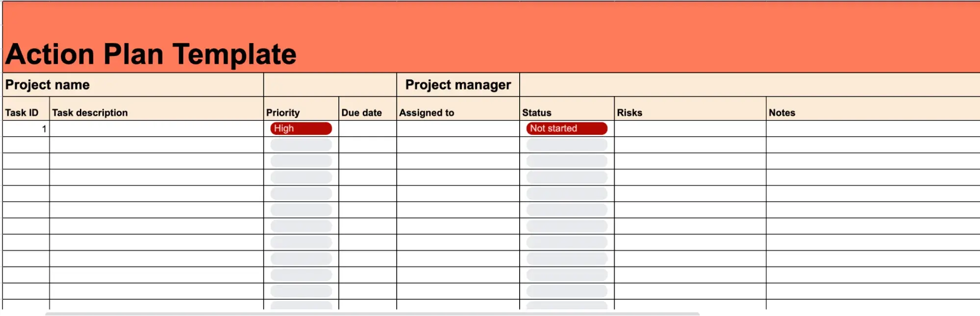Screen dimensions: 980x316
Task: Select the Project manager label cell
Action: (x=458, y=85)
